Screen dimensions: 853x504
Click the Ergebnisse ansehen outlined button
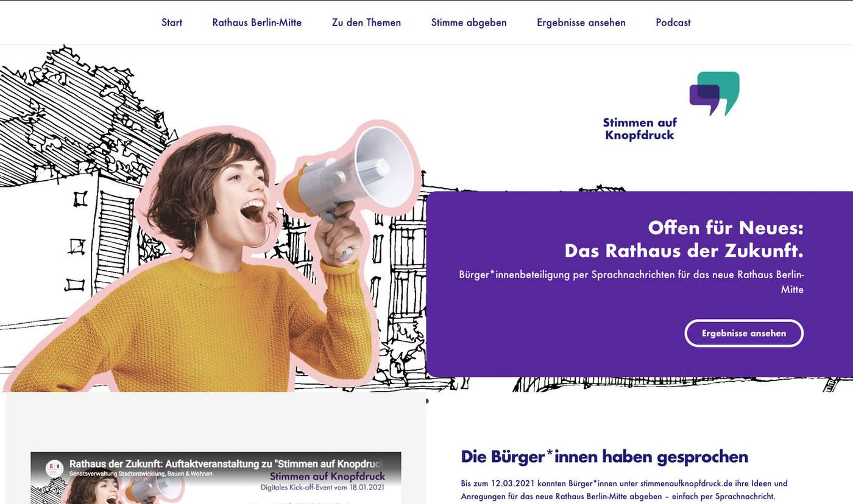pos(744,333)
